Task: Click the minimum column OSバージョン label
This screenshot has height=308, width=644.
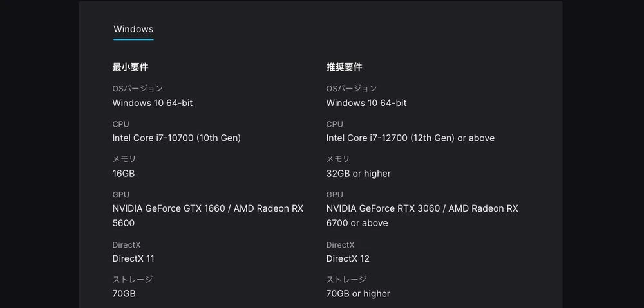Action: (x=138, y=89)
